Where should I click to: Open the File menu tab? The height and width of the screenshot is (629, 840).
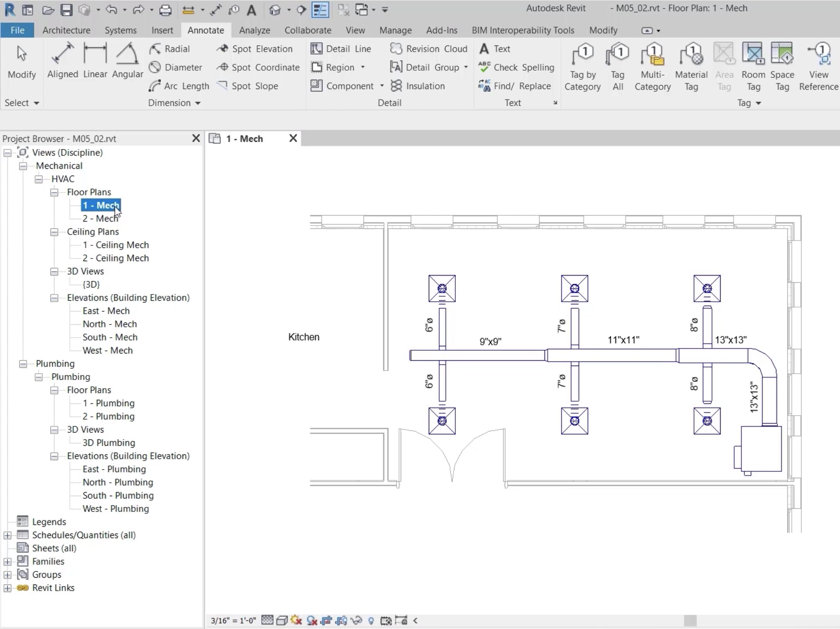(x=17, y=30)
